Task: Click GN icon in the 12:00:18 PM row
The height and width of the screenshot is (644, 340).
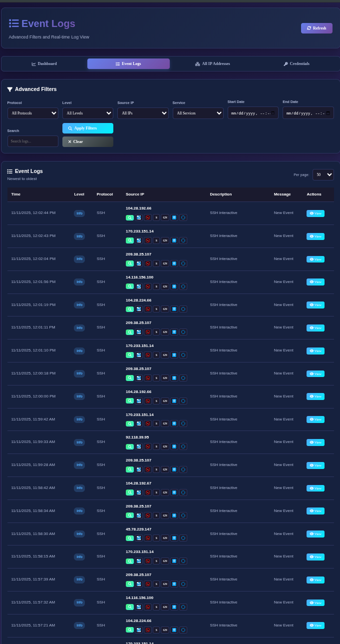Action: pyautogui.click(x=165, y=378)
